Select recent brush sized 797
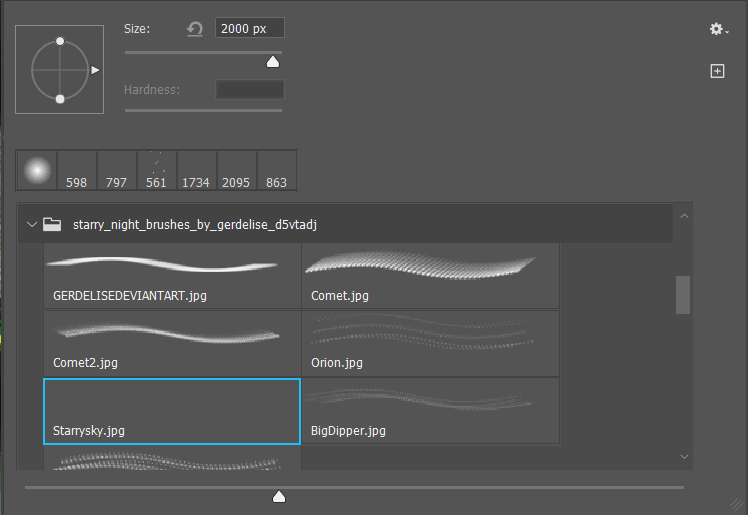Viewport: 748px width, 515px height. tap(117, 171)
